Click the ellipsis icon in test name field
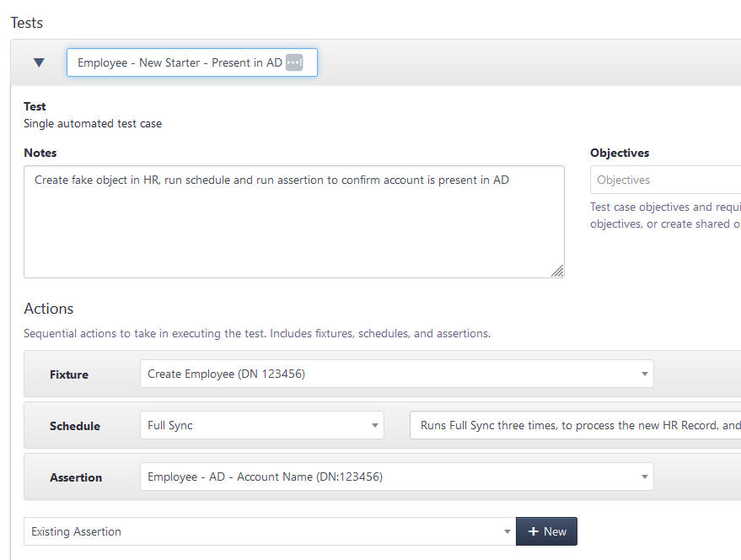 pos(294,62)
